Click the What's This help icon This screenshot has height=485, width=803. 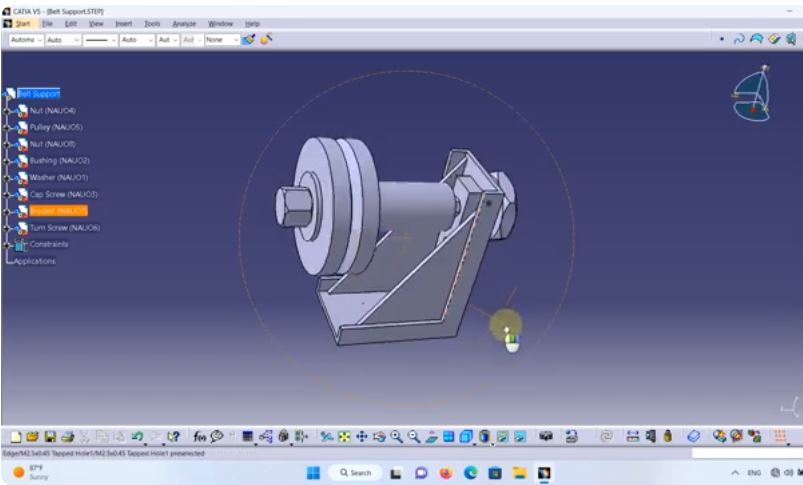point(173,436)
